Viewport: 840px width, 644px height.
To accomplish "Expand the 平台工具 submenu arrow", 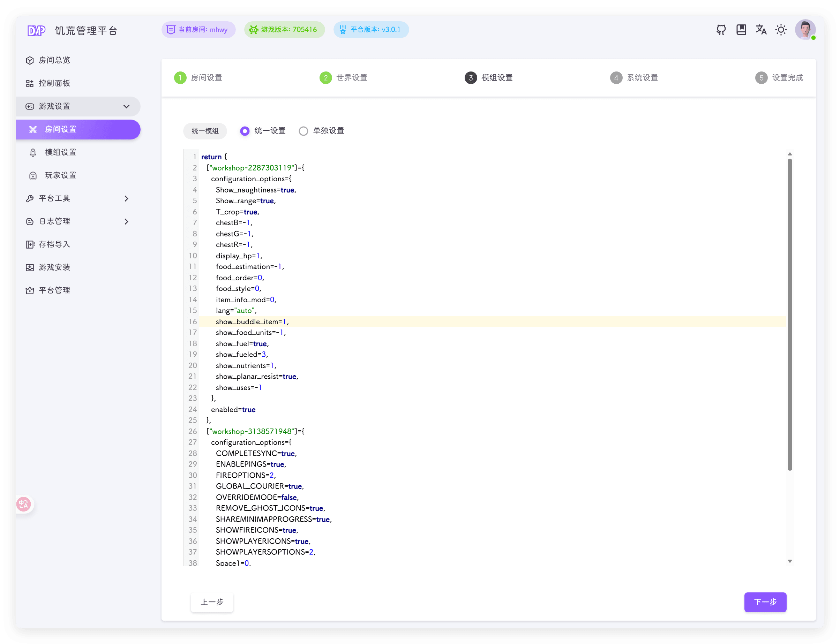I will 126,198.
